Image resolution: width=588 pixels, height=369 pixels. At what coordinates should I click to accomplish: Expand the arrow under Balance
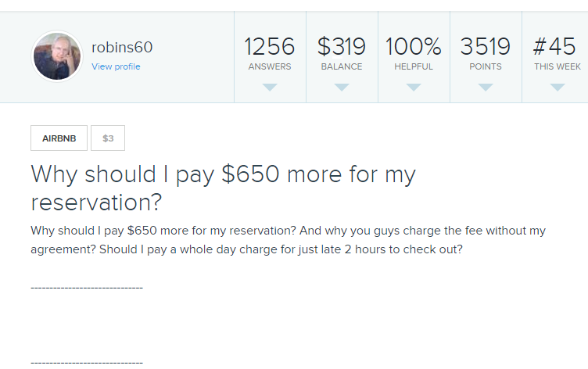(x=342, y=88)
